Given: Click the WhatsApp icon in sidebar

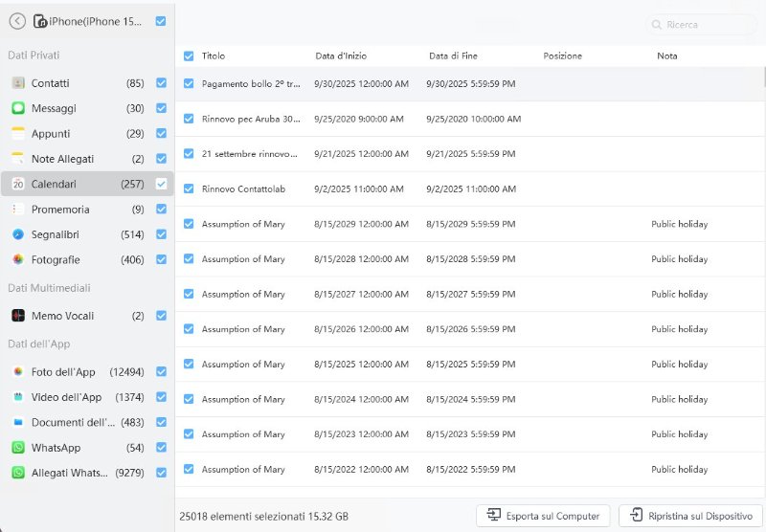Looking at the screenshot, I should 18,448.
